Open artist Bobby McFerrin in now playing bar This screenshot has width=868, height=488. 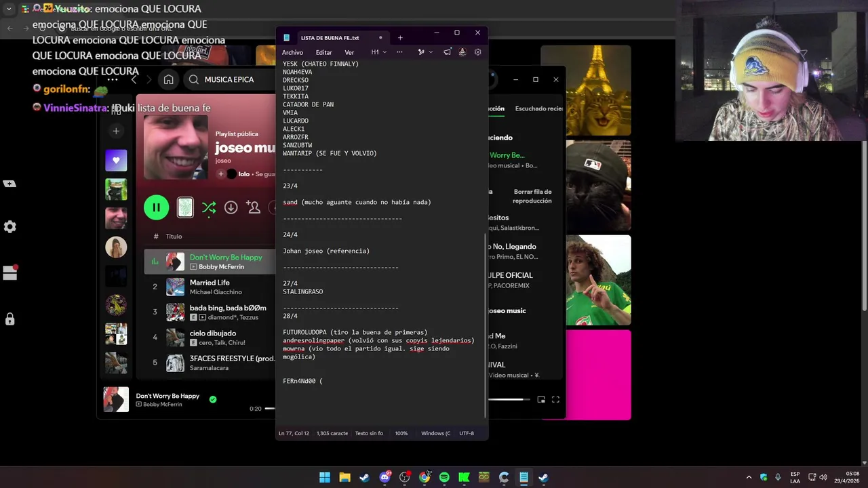pyautogui.click(x=163, y=405)
